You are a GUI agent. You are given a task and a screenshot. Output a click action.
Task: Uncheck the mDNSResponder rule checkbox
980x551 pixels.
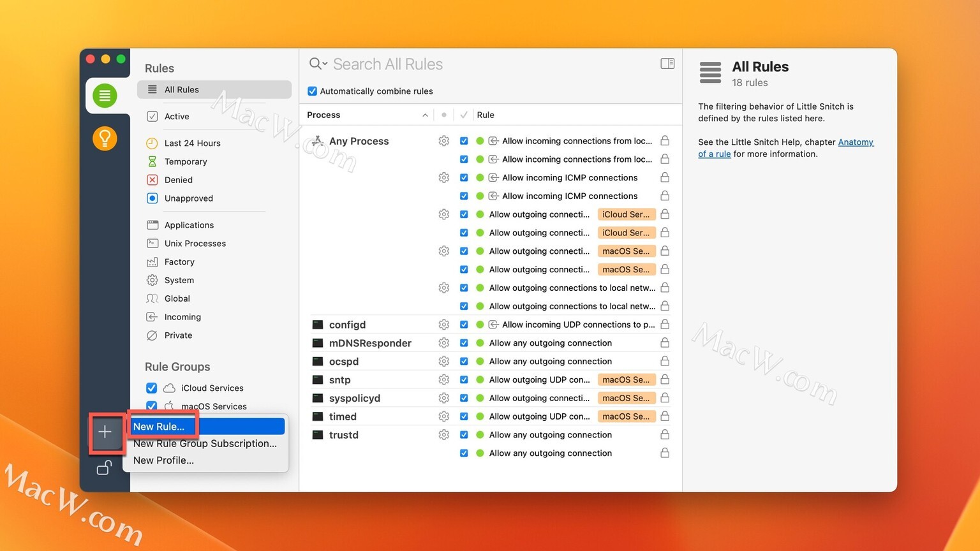pos(464,343)
